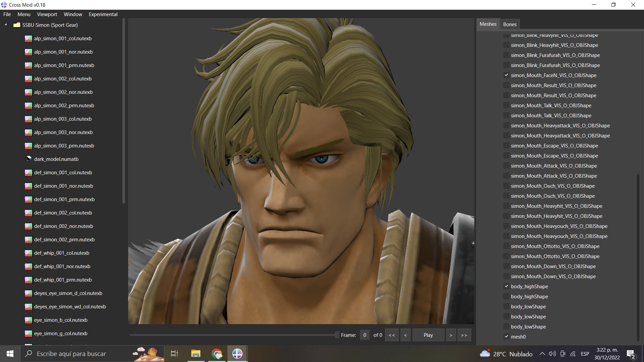Image resolution: width=644 pixels, height=362 pixels.
Task: Click texture icon of alp_simon_002_prm.nutexb
Action: click(x=29, y=106)
